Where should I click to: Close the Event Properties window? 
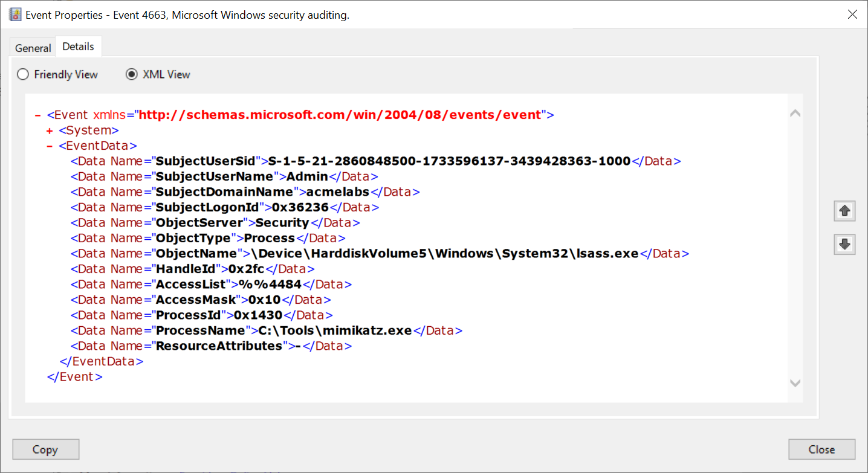click(852, 14)
